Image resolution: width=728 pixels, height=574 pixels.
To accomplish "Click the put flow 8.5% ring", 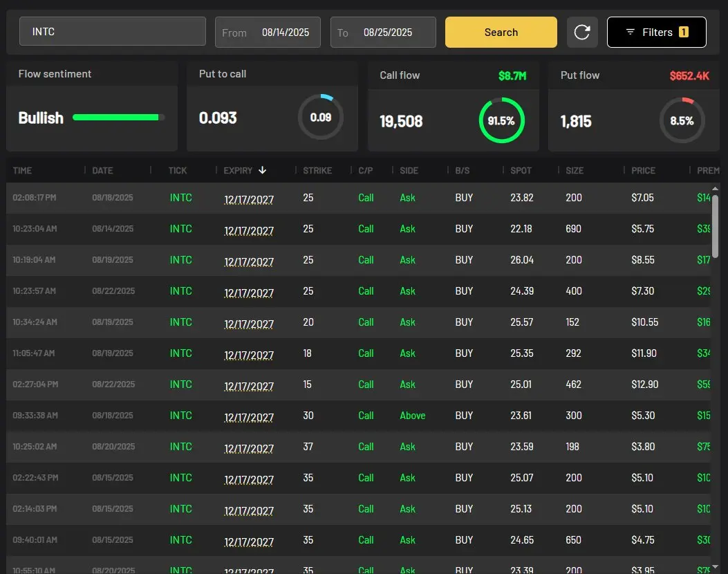I will tap(682, 120).
